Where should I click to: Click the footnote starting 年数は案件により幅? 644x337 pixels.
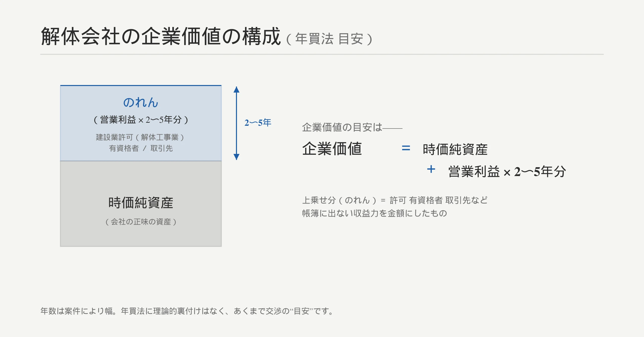[187, 311]
